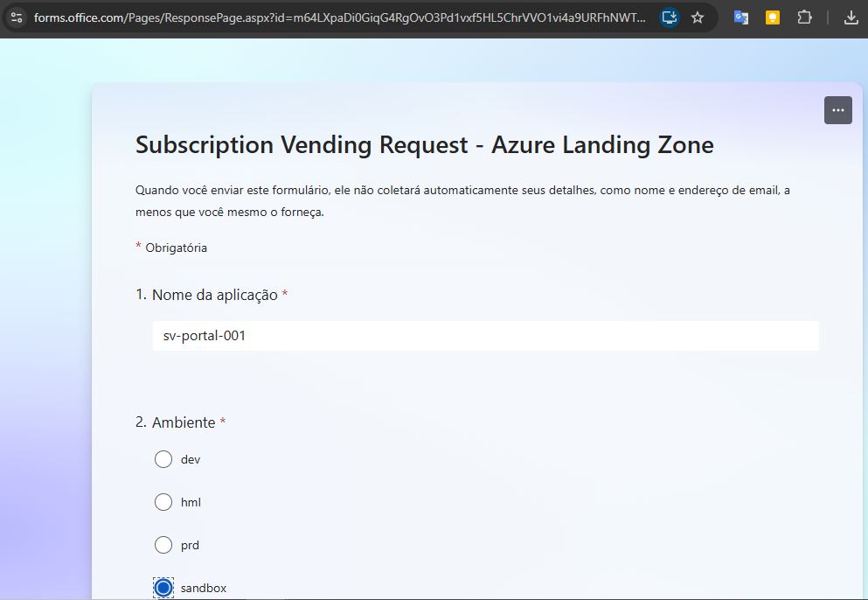Select the dev environment radio button
868x600 pixels.
pos(163,459)
